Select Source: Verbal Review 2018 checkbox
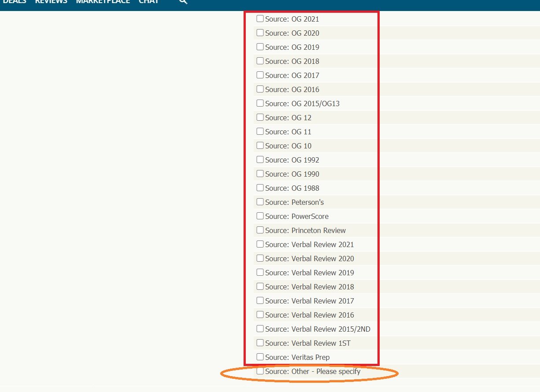Image resolution: width=540 pixels, height=392 pixels. coord(260,286)
